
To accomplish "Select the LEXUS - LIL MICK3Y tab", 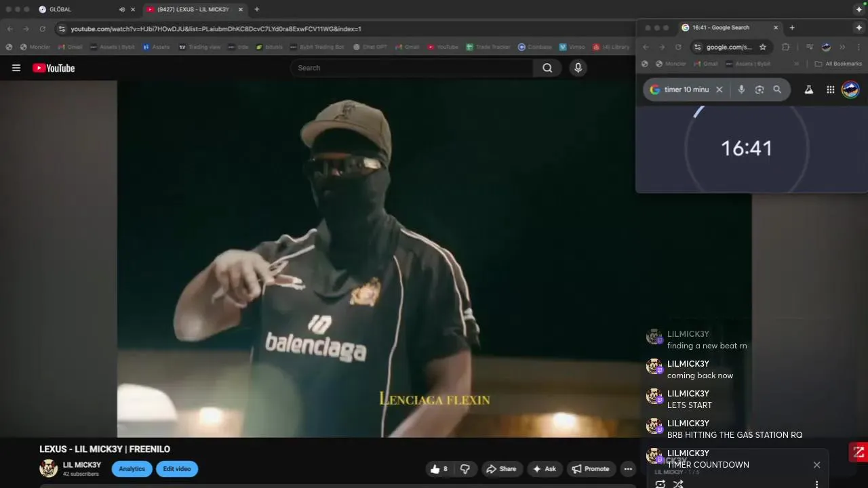I will pos(193,9).
